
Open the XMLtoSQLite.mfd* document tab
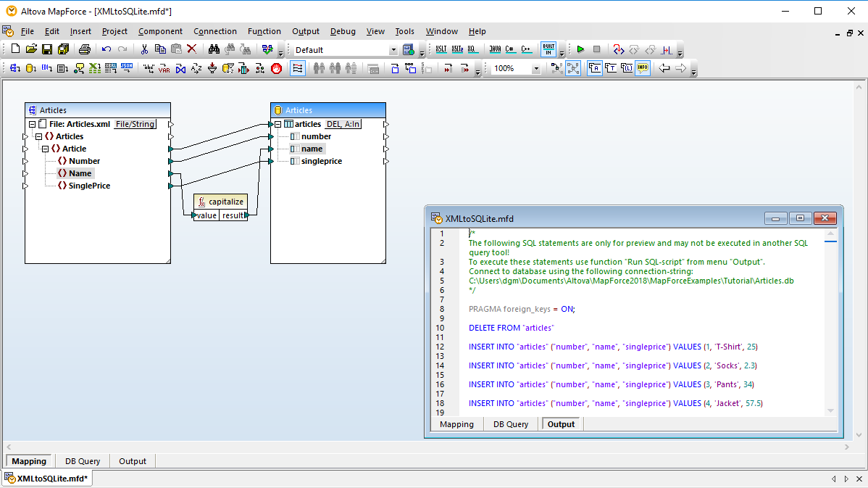point(48,478)
